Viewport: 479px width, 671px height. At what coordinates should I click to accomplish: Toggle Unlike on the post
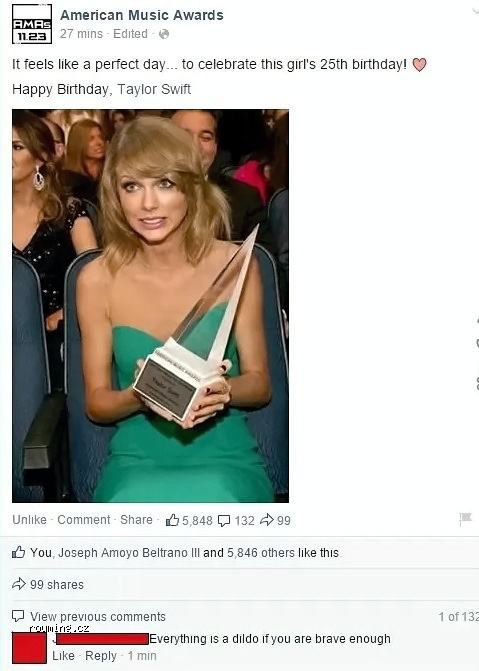(x=30, y=520)
